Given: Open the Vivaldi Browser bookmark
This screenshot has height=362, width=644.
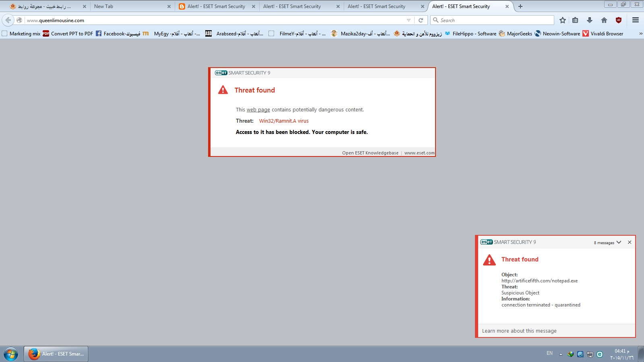Looking at the screenshot, I should click(603, 34).
